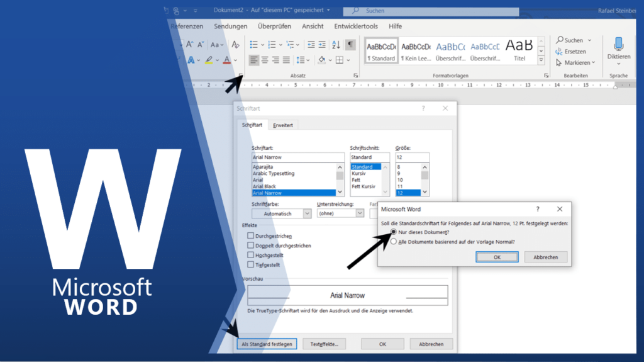Click the text highlight color icon
Image resolution: width=644 pixels, height=362 pixels.
(x=209, y=60)
